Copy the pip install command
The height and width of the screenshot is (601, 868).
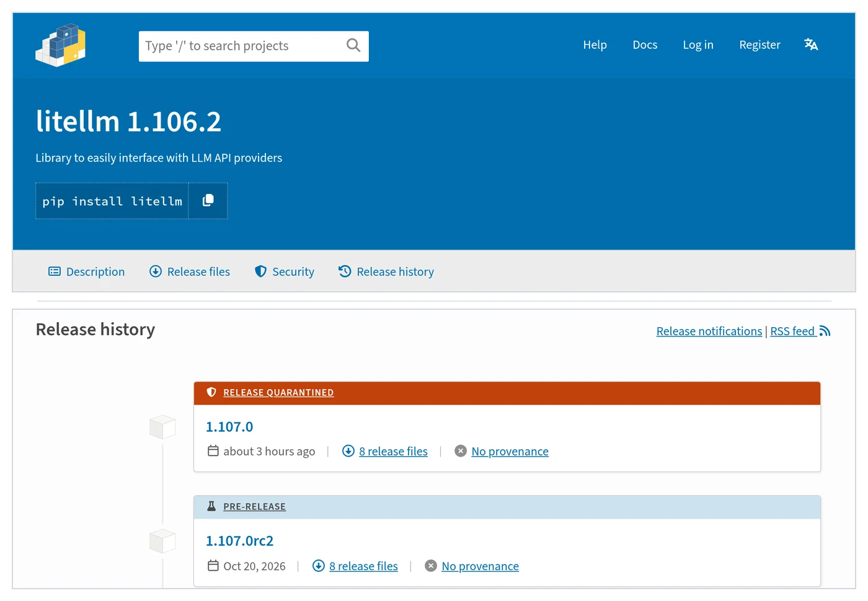pos(208,201)
